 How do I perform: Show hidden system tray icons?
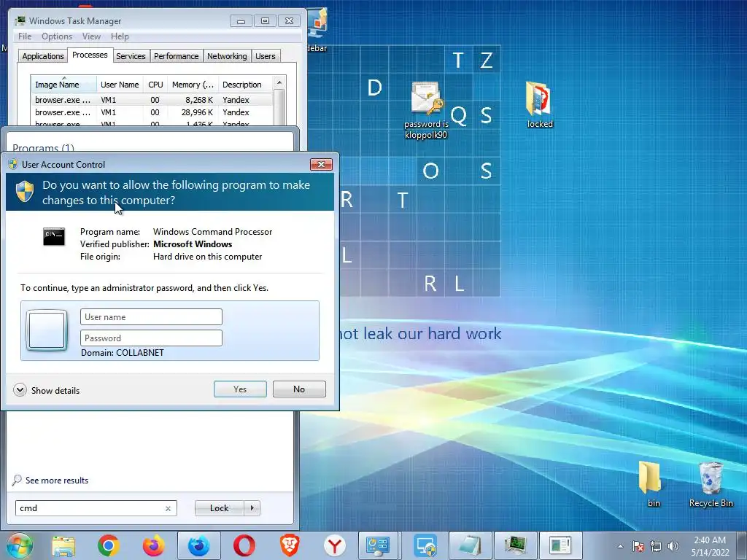[x=620, y=546]
